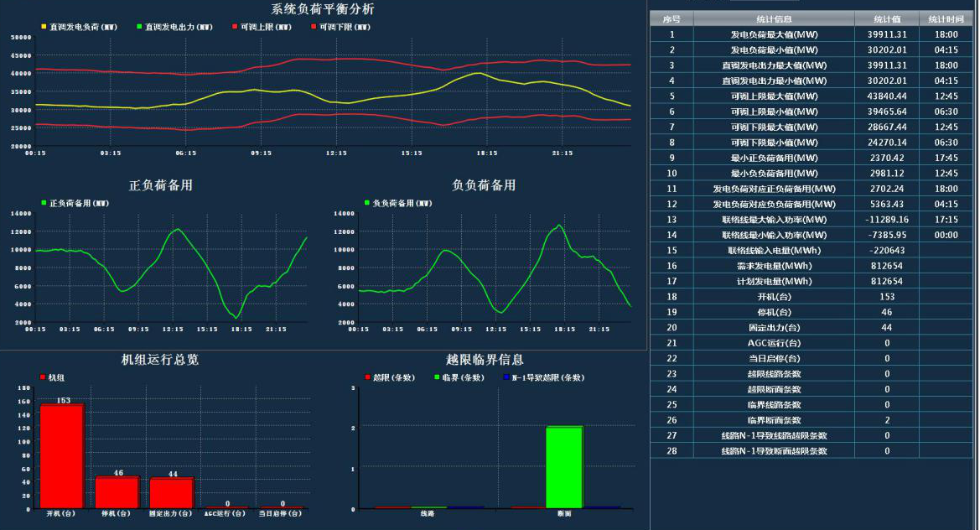The height and width of the screenshot is (530, 980).
Task: Click the 开机(台) bar showing 153
Action: click(63, 456)
